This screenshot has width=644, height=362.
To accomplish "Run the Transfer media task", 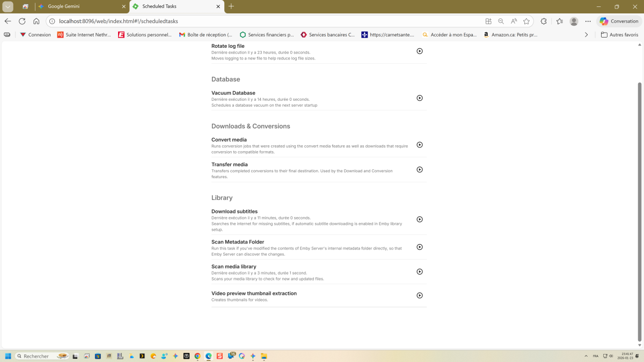I will click(419, 169).
